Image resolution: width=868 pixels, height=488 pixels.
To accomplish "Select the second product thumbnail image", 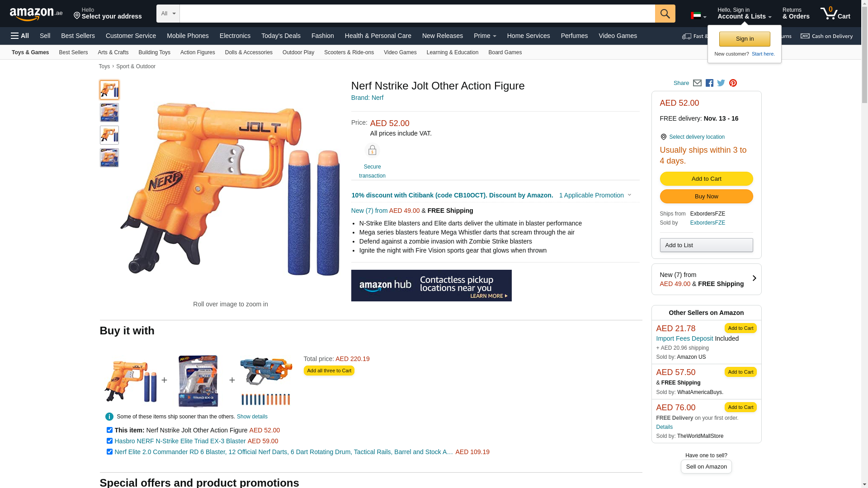I will (x=109, y=113).
